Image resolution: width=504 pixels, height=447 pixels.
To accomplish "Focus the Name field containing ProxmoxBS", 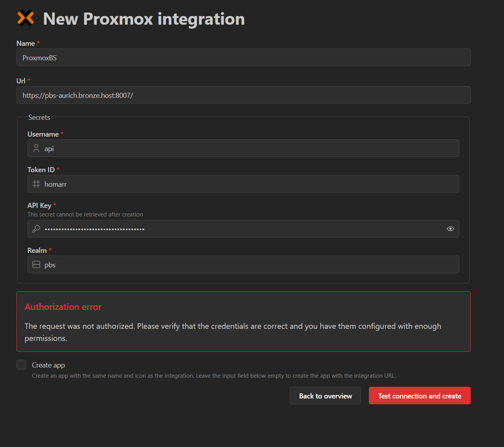I will pos(244,58).
